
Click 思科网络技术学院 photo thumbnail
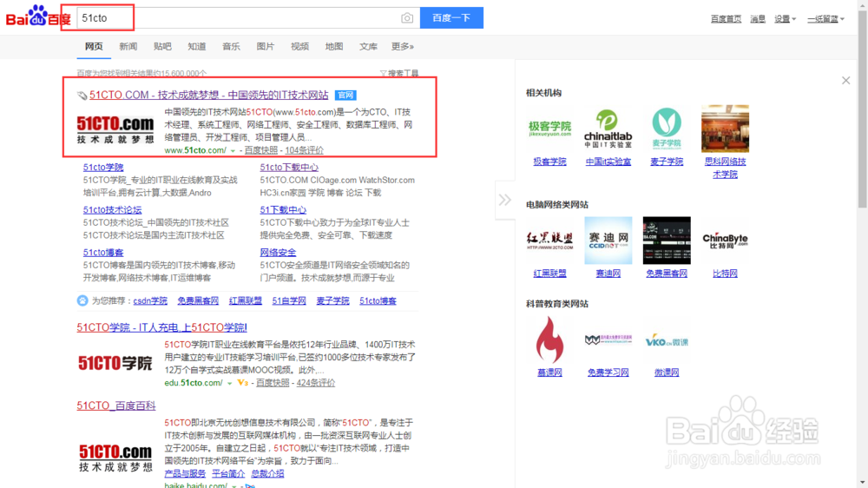(x=725, y=129)
